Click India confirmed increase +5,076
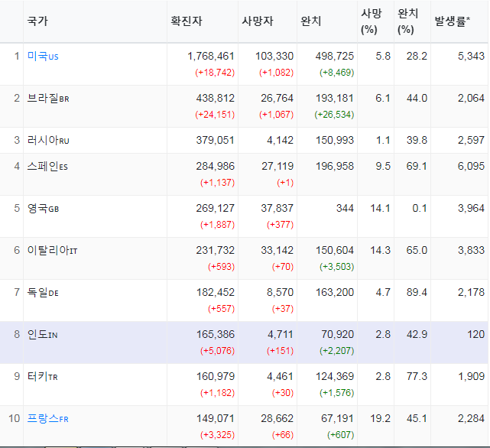Screen dimensions: 490x448 point(217,350)
